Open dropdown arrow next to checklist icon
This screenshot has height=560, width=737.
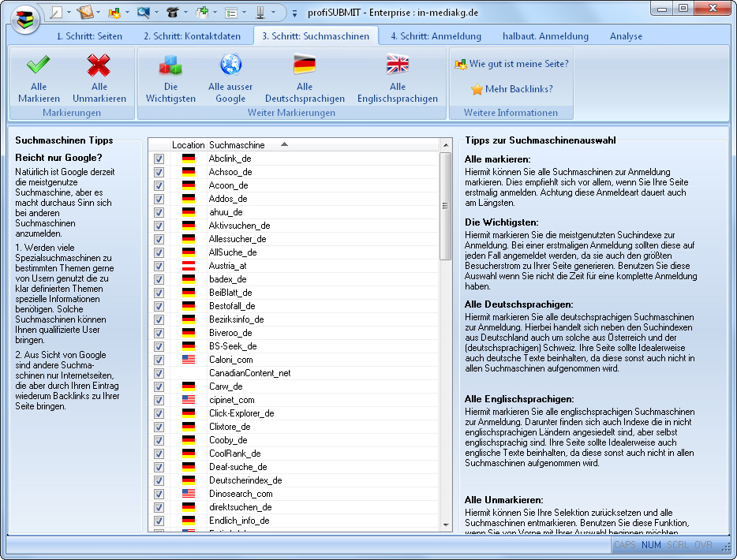pyautogui.click(x=244, y=13)
